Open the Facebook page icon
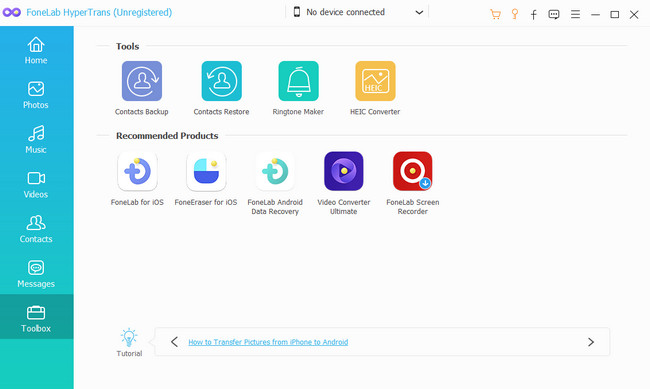 pos(534,15)
